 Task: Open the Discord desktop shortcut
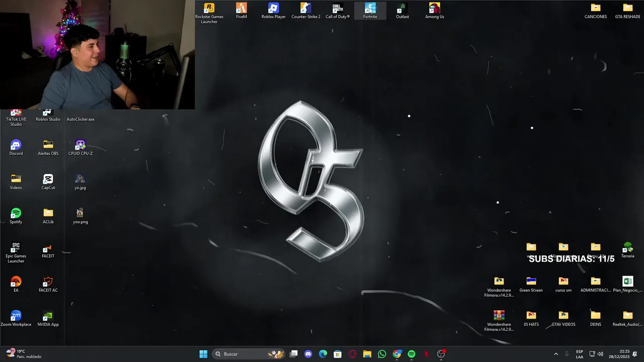(x=16, y=148)
